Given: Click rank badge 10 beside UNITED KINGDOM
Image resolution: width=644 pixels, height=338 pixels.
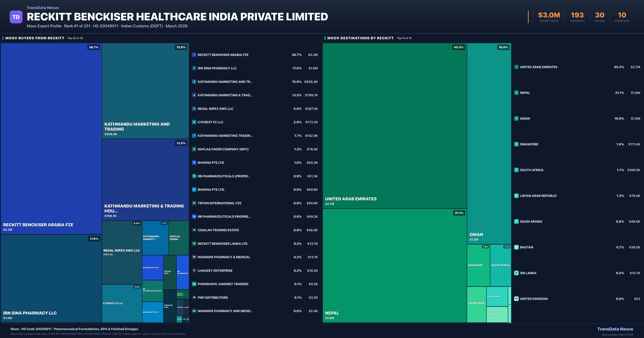Looking at the screenshot, I should click(516, 299).
